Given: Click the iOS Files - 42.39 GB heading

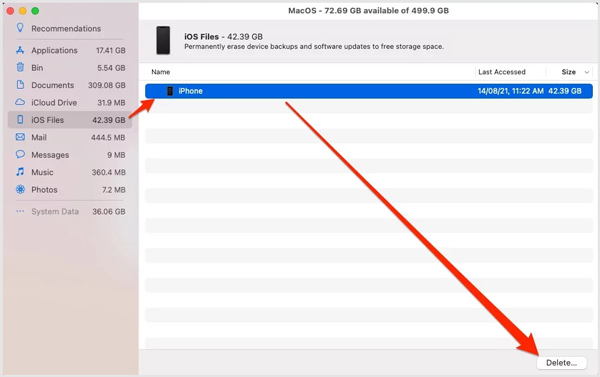Looking at the screenshot, I should coord(223,37).
